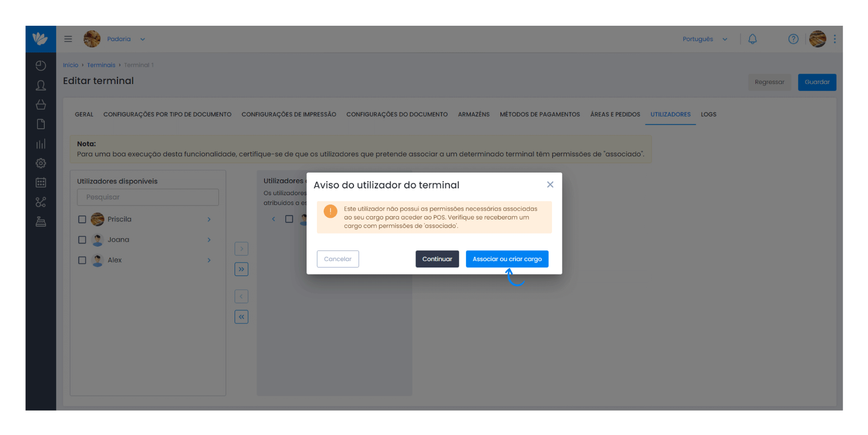Screen dimensions: 868x435
Task: Open the shopping basket sidebar icon
Action: click(x=41, y=105)
